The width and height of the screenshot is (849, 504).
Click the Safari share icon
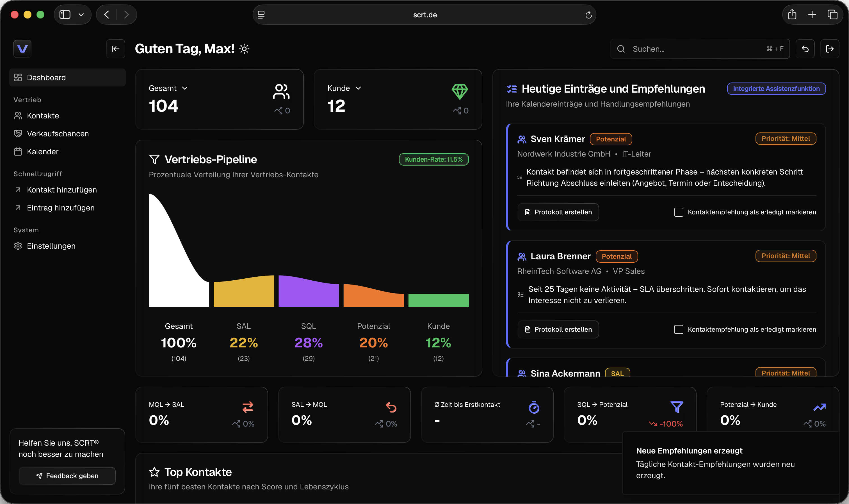792,15
